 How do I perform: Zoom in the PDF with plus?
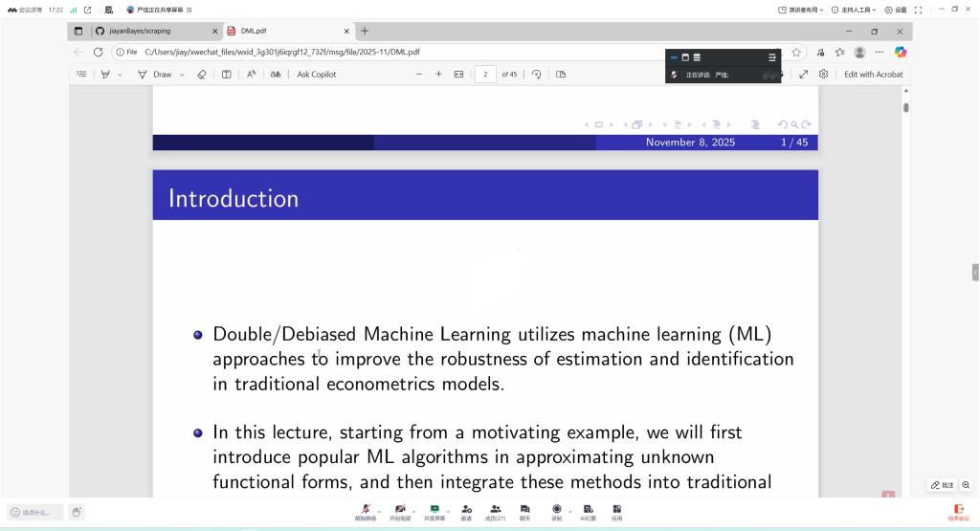(x=438, y=74)
